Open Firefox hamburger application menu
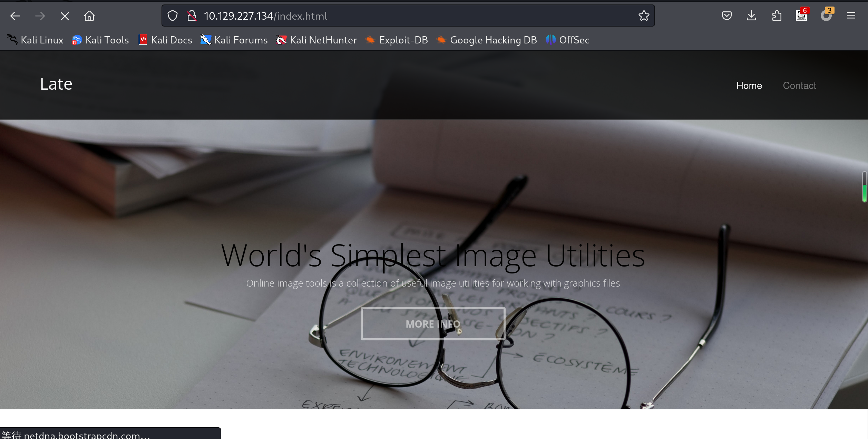This screenshot has width=868, height=439. (x=851, y=16)
